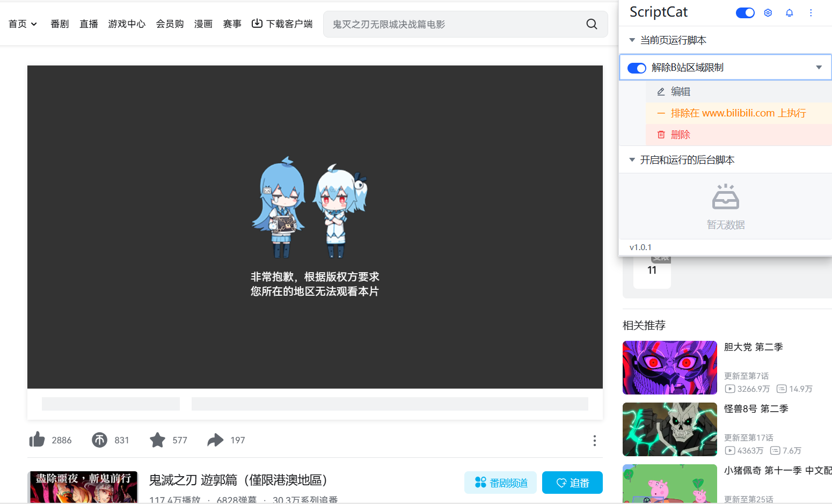
Task: Toggle ScriptCat global enable switch
Action: (x=745, y=13)
